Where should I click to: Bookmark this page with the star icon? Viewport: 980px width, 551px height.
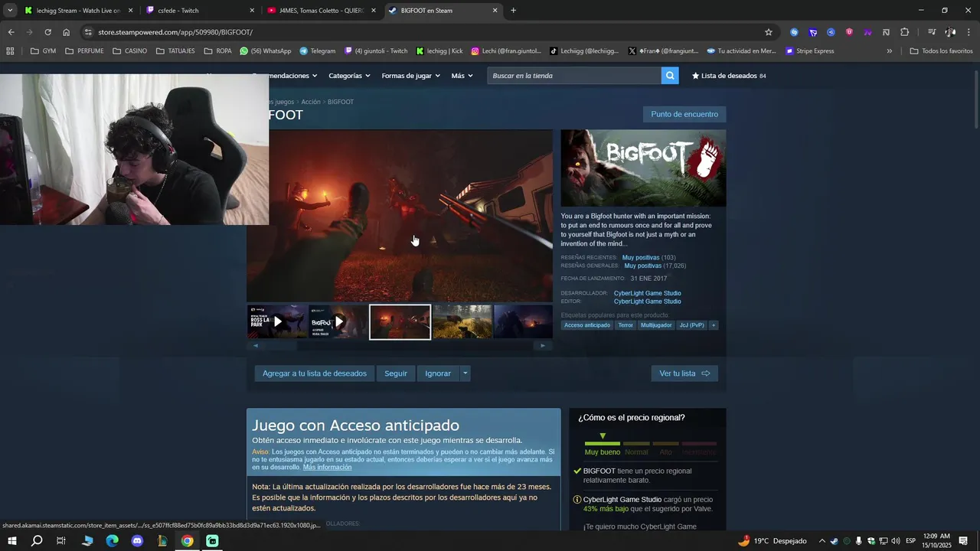pyautogui.click(x=769, y=32)
